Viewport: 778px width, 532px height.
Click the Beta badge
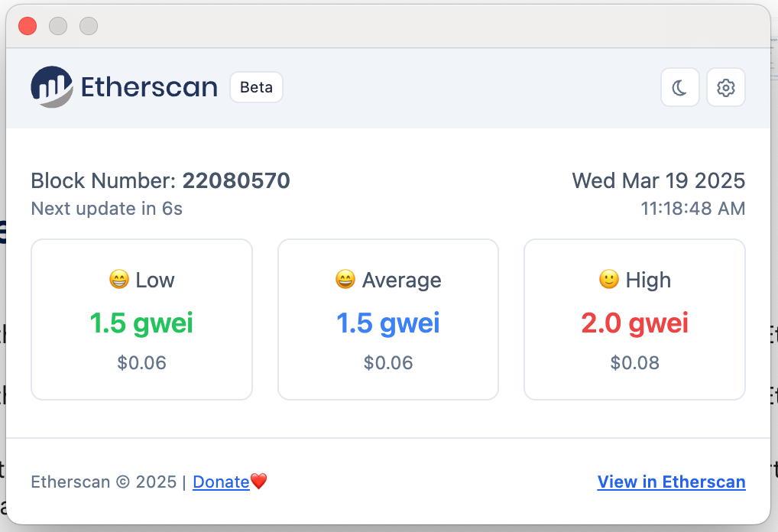(256, 87)
